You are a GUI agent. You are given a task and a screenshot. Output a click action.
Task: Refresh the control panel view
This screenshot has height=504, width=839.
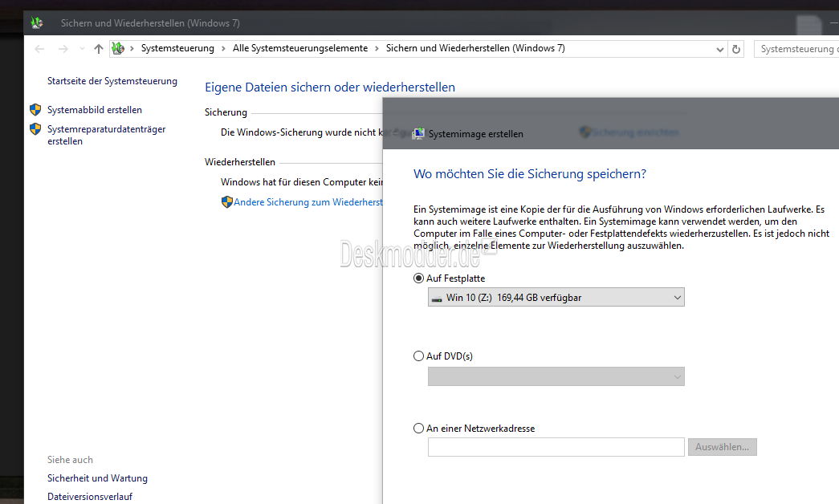(736, 49)
